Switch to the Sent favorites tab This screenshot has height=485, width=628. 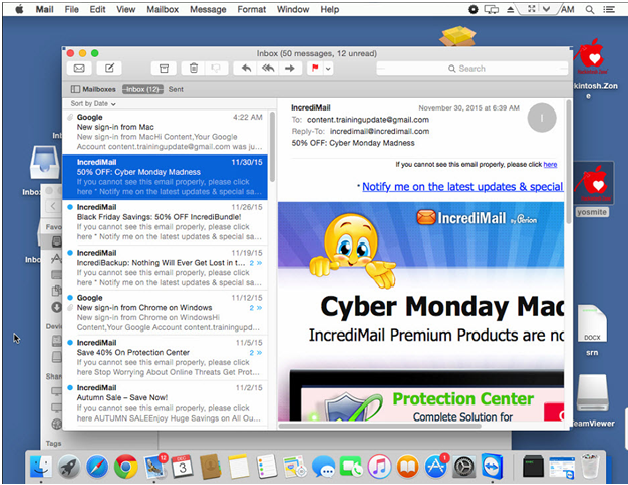pyautogui.click(x=176, y=89)
